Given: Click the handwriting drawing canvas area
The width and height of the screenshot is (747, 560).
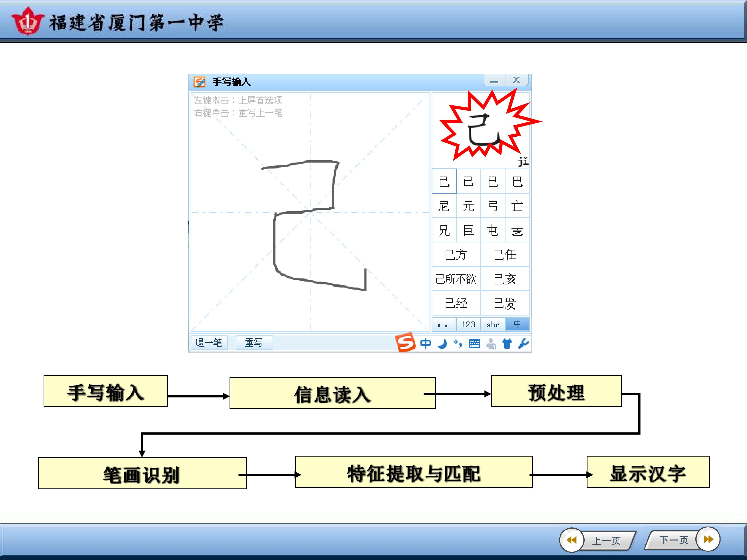Looking at the screenshot, I should [x=310, y=212].
